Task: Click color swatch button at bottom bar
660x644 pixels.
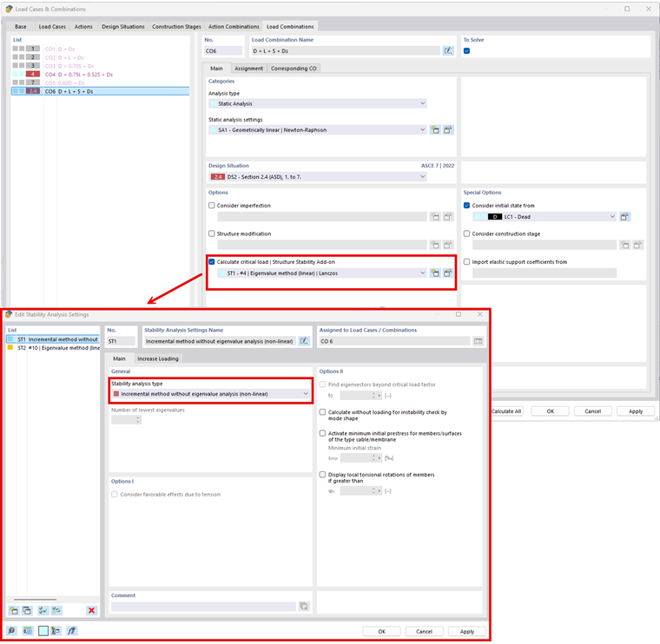Action: (x=43, y=630)
